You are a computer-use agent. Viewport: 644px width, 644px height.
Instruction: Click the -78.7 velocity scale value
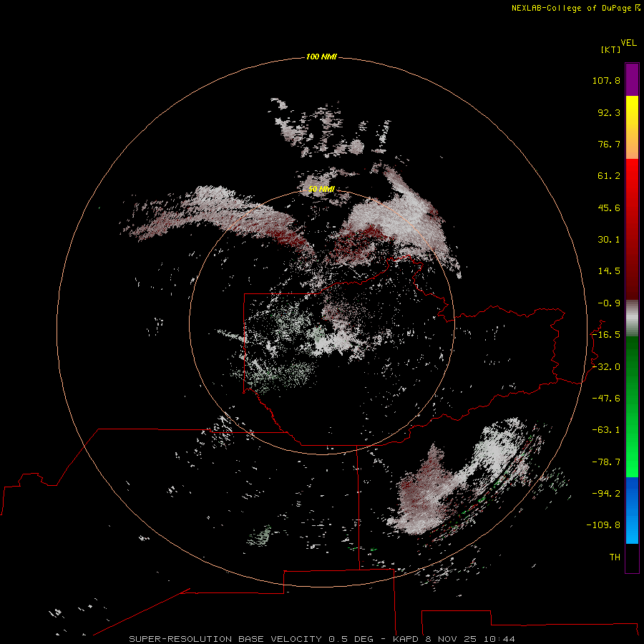[606, 462]
